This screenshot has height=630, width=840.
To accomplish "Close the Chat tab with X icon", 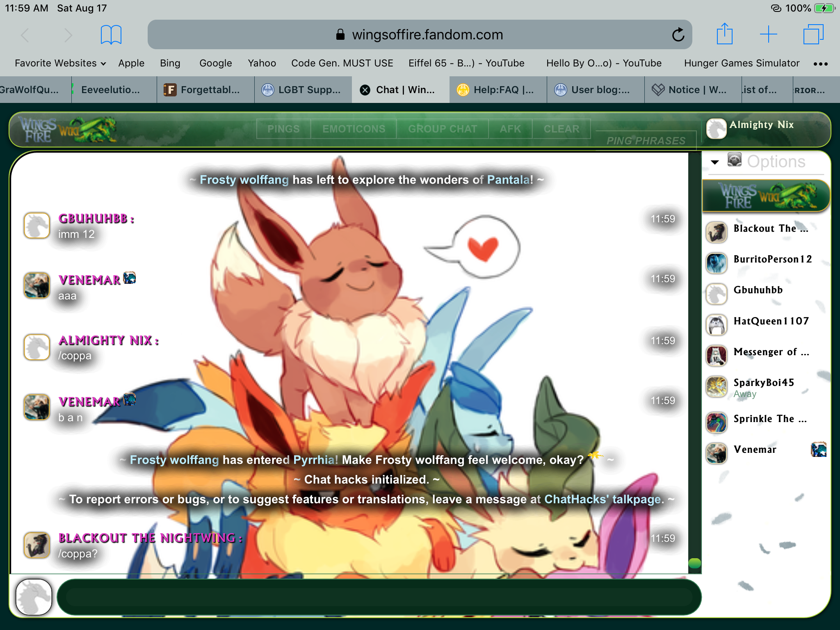I will click(x=365, y=90).
